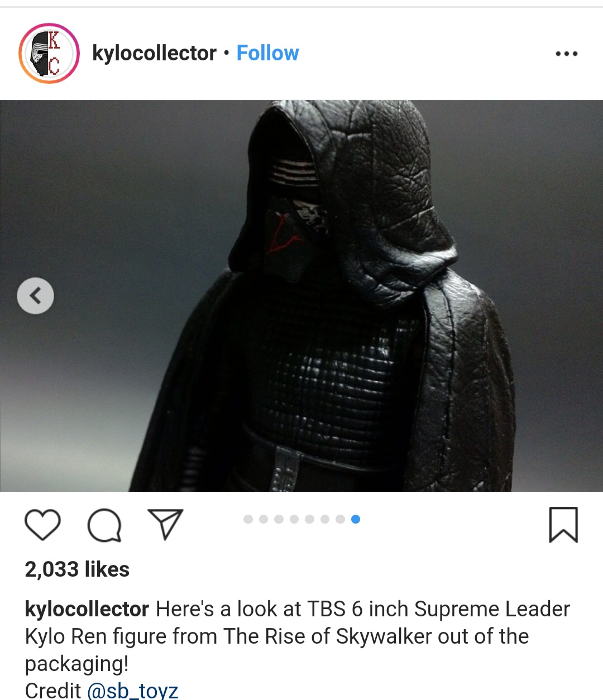Open comments via speech bubble icon
The height and width of the screenshot is (700, 603).
point(104,525)
